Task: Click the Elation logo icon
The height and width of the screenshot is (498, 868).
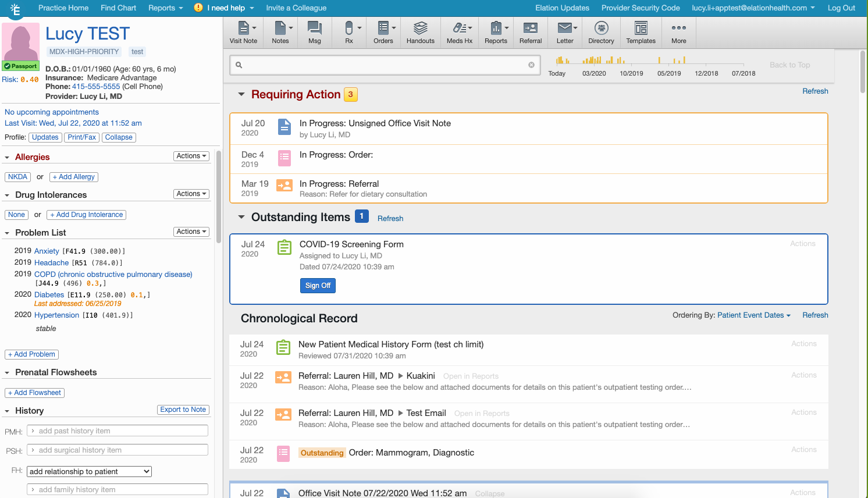Action: pyautogui.click(x=16, y=9)
